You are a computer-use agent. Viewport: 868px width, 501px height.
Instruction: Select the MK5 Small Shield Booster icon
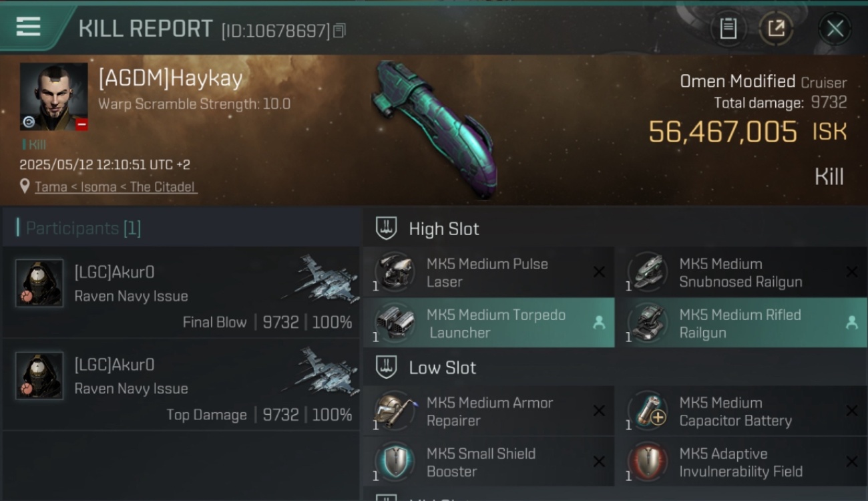click(393, 462)
